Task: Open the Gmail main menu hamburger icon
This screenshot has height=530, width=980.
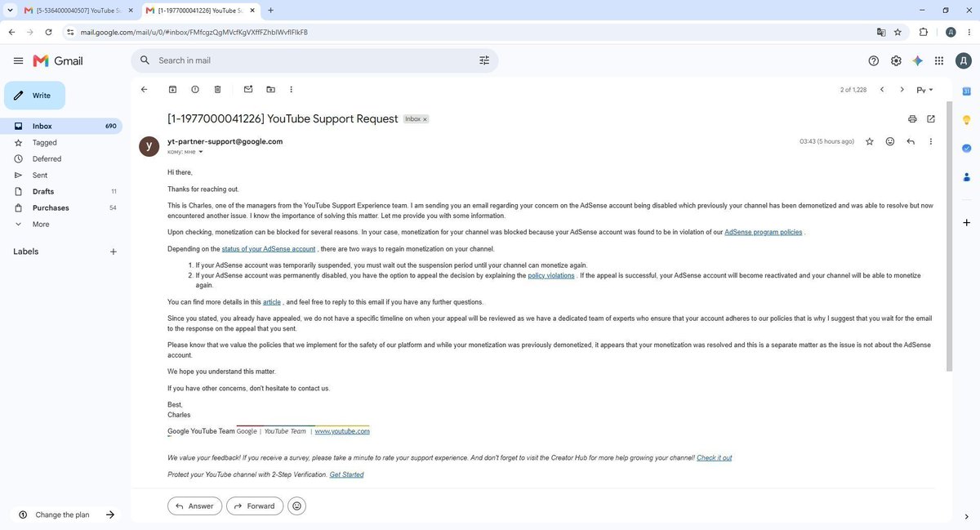Action: coord(18,60)
